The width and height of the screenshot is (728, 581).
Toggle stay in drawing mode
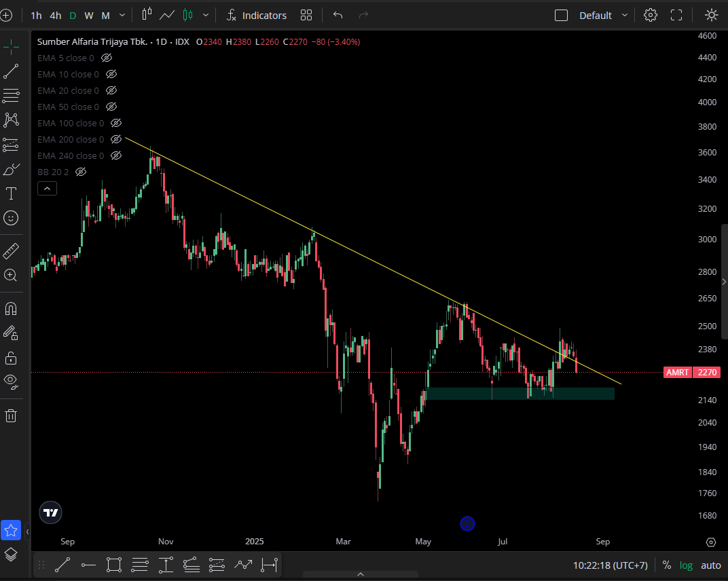point(11,333)
